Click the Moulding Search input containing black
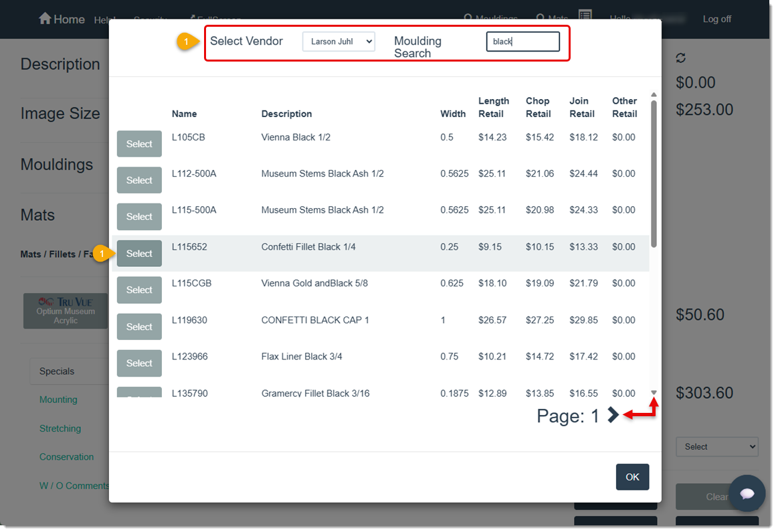Viewport: 776px width, 532px height. (x=523, y=41)
